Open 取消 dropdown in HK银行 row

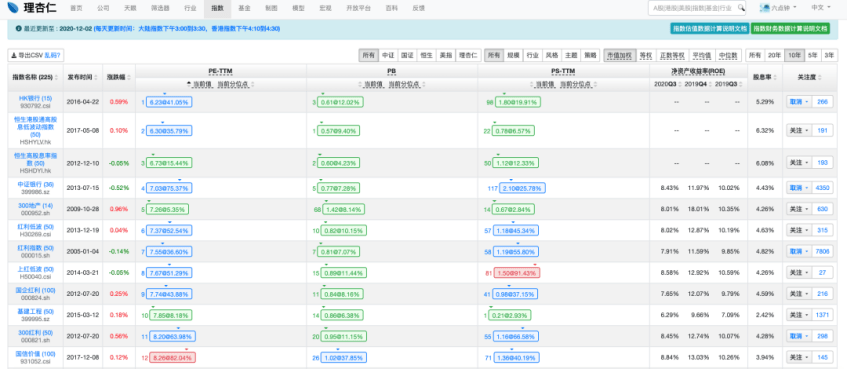(x=799, y=102)
